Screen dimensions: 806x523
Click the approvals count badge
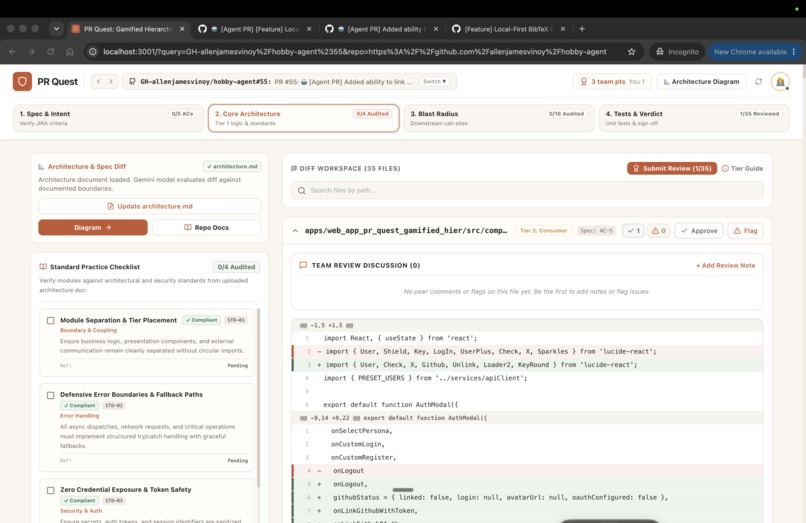[633, 230]
